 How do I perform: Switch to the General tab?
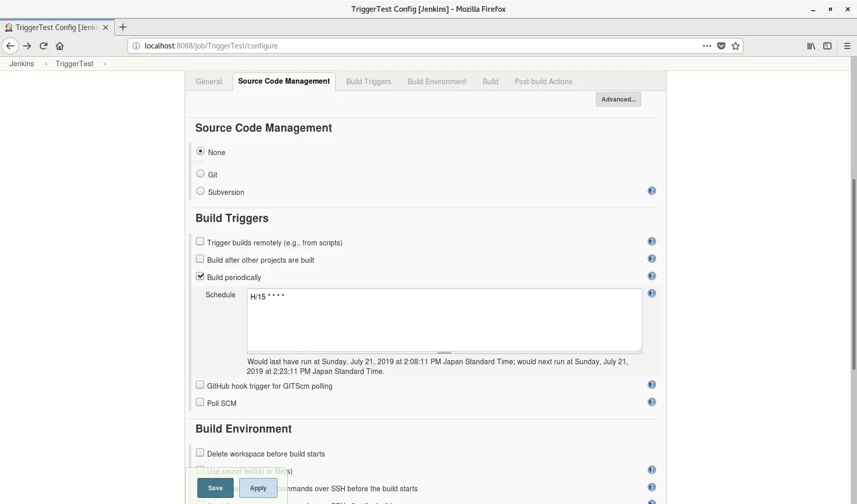(x=209, y=82)
